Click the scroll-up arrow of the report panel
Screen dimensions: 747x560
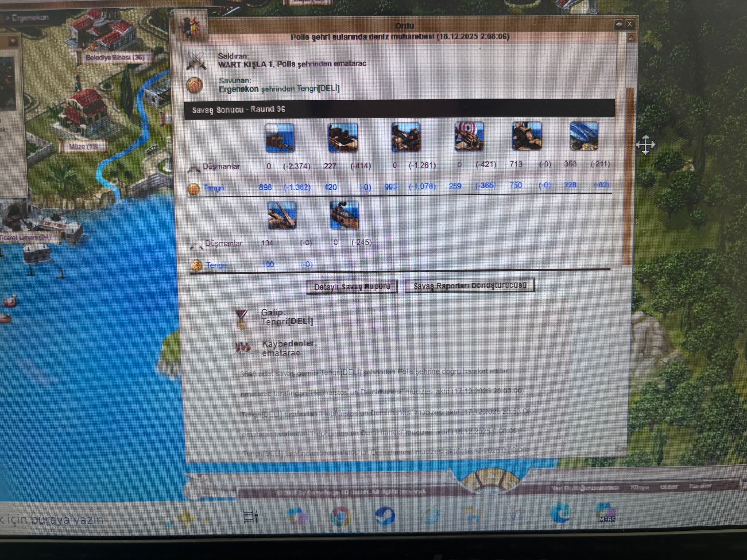(x=631, y=38)
